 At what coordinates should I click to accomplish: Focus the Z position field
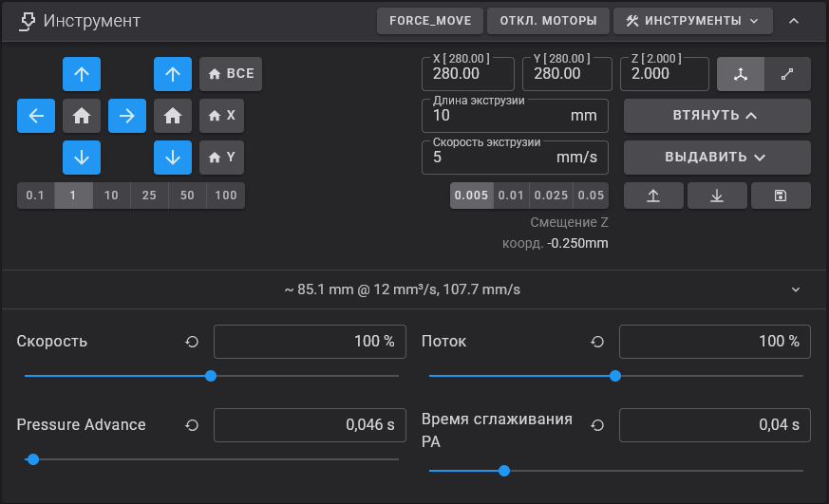tap(665, 74)
